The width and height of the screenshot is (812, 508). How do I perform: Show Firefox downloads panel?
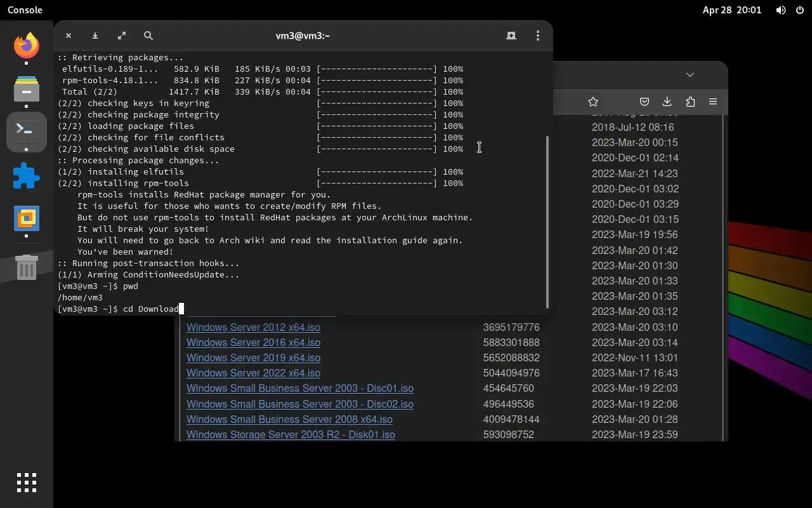(x=667, y=102)
